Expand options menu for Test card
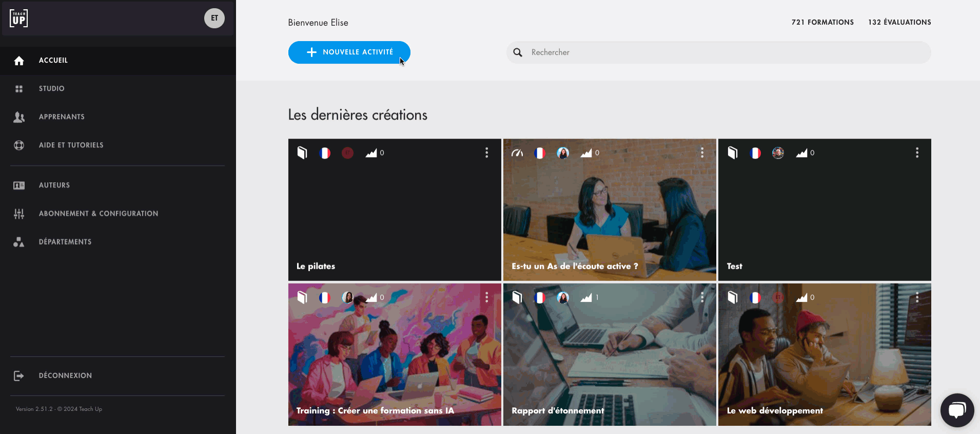The image size is (980, 434). (917, 153)
